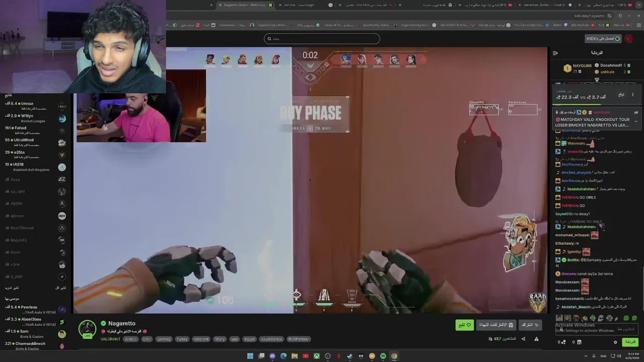Click the kick.com/nagaretto address bar

(x=589, y=16)
